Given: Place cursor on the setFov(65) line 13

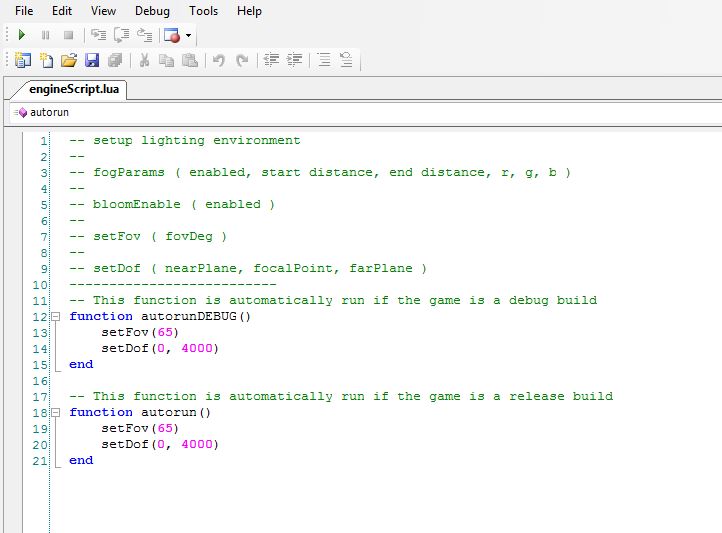Looking at the screenshot, I should 139,333.
